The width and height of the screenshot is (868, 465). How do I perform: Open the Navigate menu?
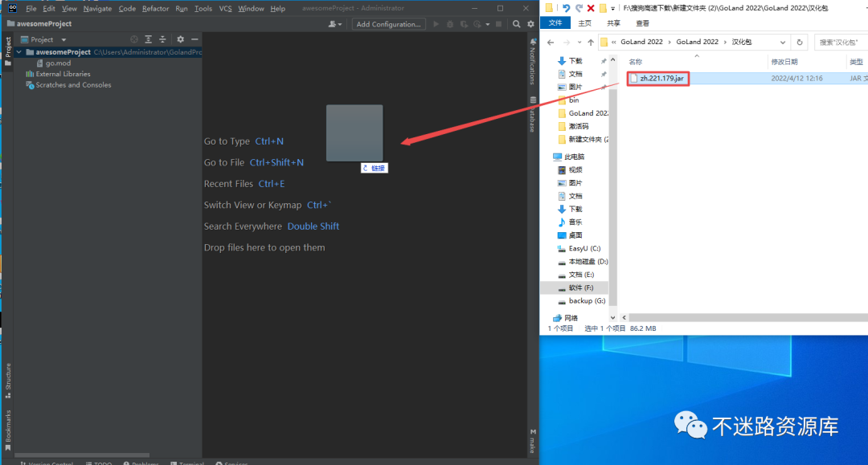97,8
